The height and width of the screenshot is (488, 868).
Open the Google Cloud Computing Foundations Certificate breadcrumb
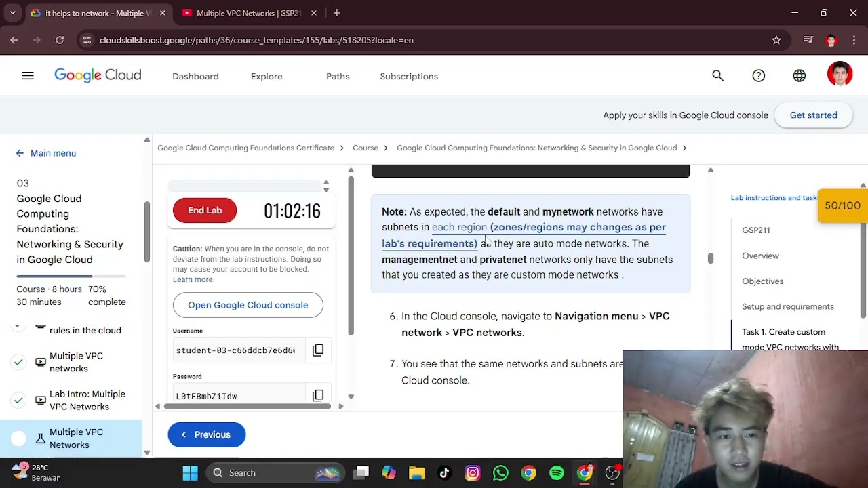245,148
